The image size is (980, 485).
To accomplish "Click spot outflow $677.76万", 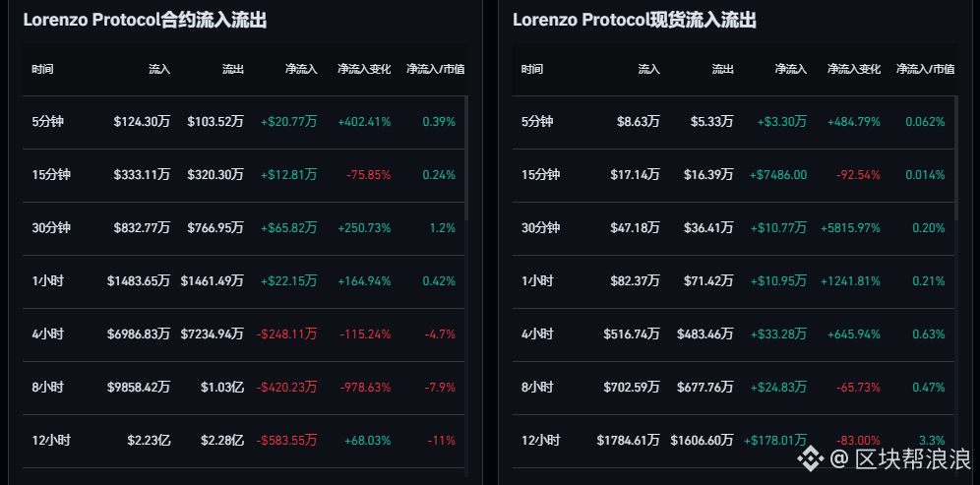I will coord(705,388).
